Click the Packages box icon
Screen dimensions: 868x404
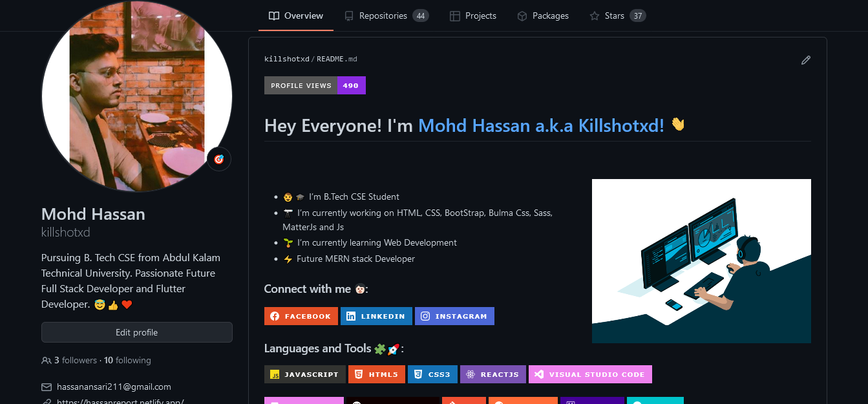click(522, 16)
